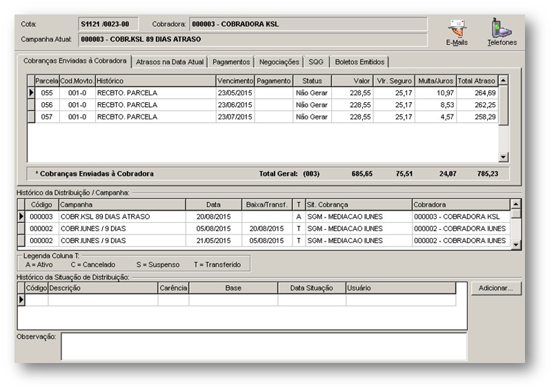
Task: Click the Cobradora column header in history grid
Action: (461, 204)
